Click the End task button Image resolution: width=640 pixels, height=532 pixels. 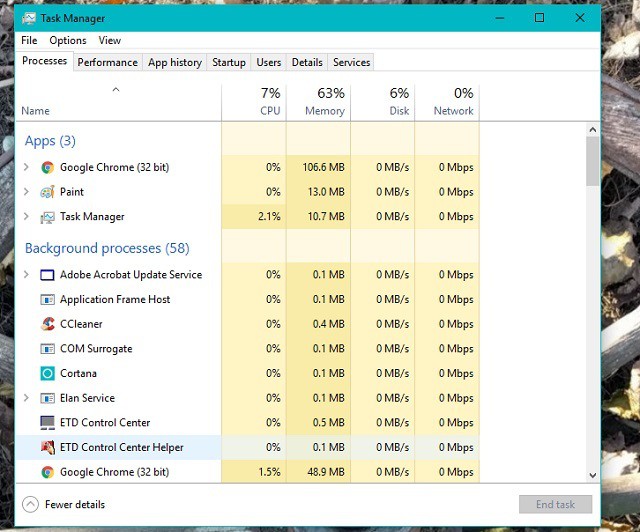coord(556,505)
